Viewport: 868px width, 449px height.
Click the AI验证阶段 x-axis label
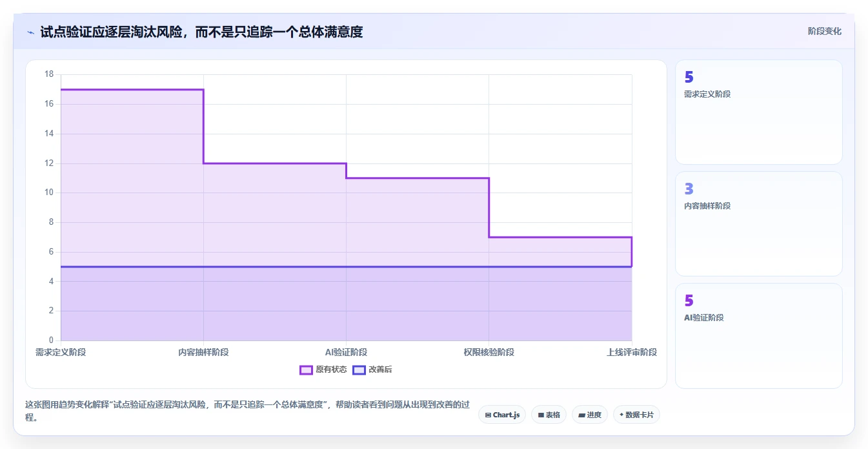coord(346,352)
